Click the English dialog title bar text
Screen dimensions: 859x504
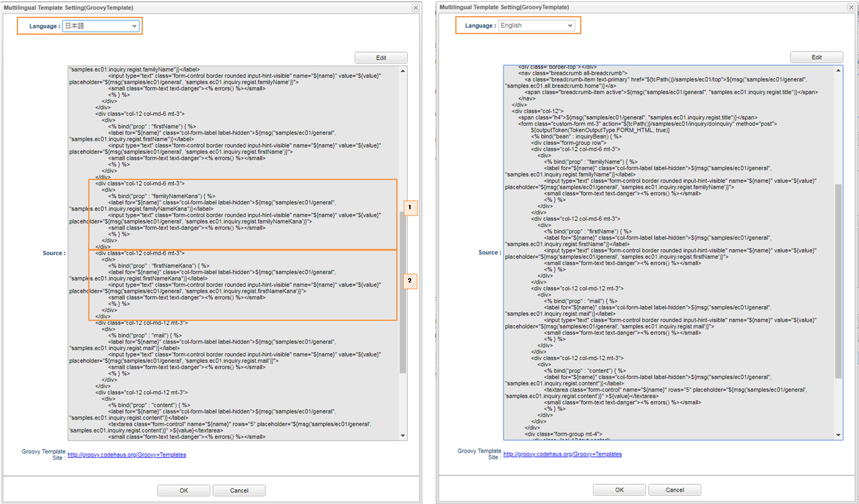pos(504,7)
